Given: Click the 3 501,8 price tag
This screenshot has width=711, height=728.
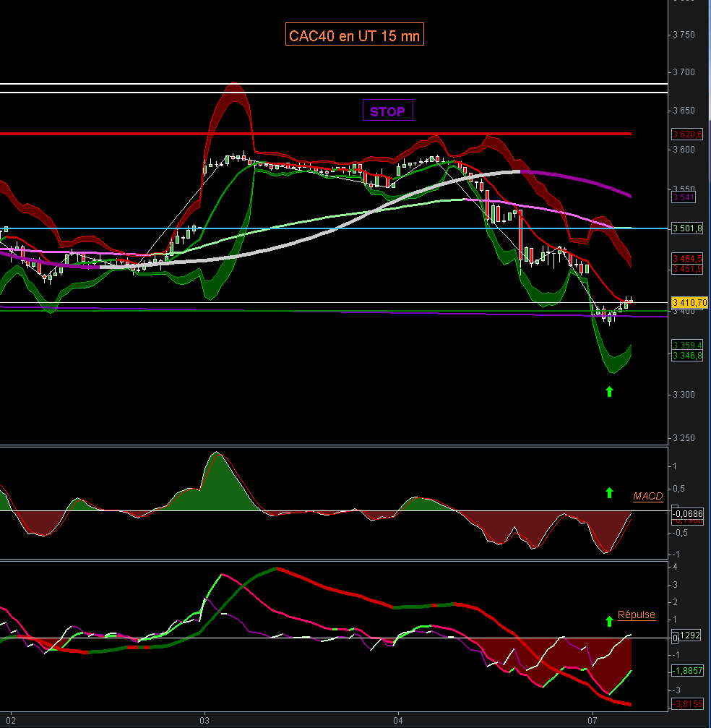Looking at the screenshot, I should tap(687, 228).
